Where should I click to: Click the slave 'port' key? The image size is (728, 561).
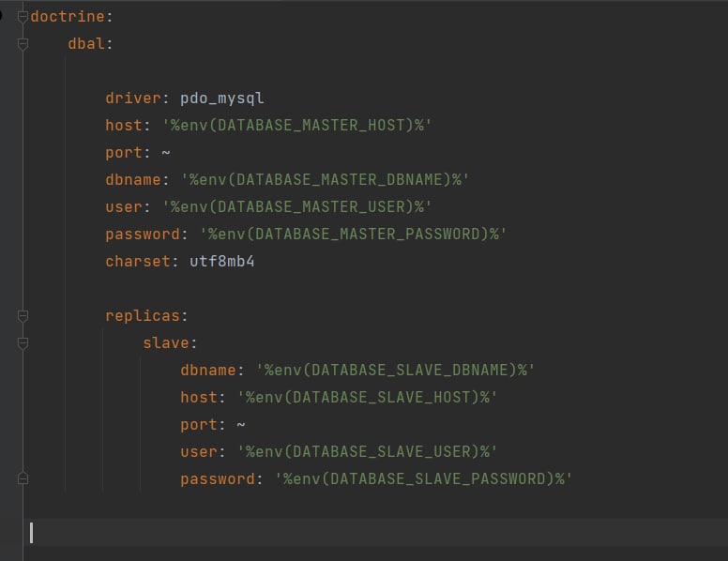pos(199,425)
